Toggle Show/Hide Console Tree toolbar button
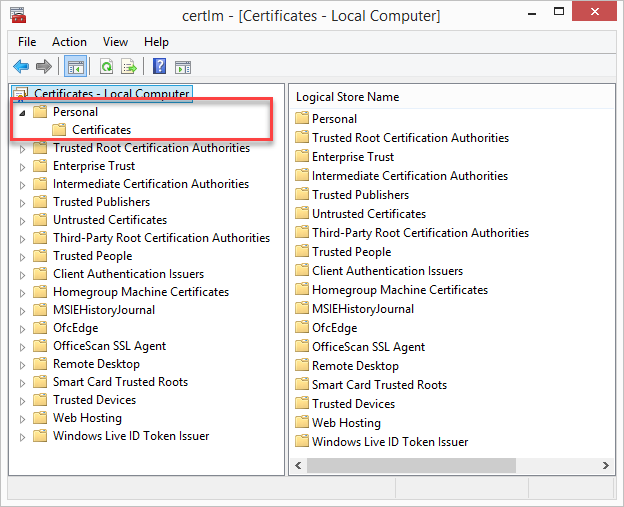Image resolution: width=624 pixels, height=507 pixels. (74, 67)
